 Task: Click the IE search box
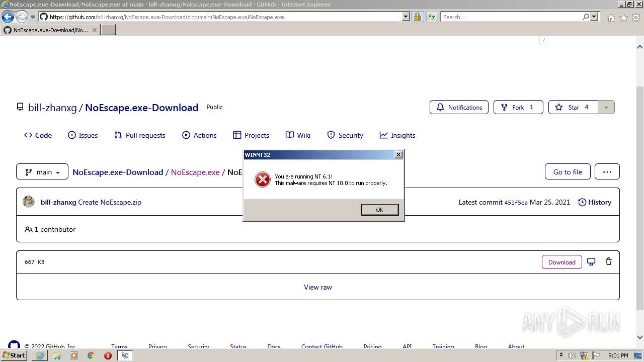click(511, 17)
